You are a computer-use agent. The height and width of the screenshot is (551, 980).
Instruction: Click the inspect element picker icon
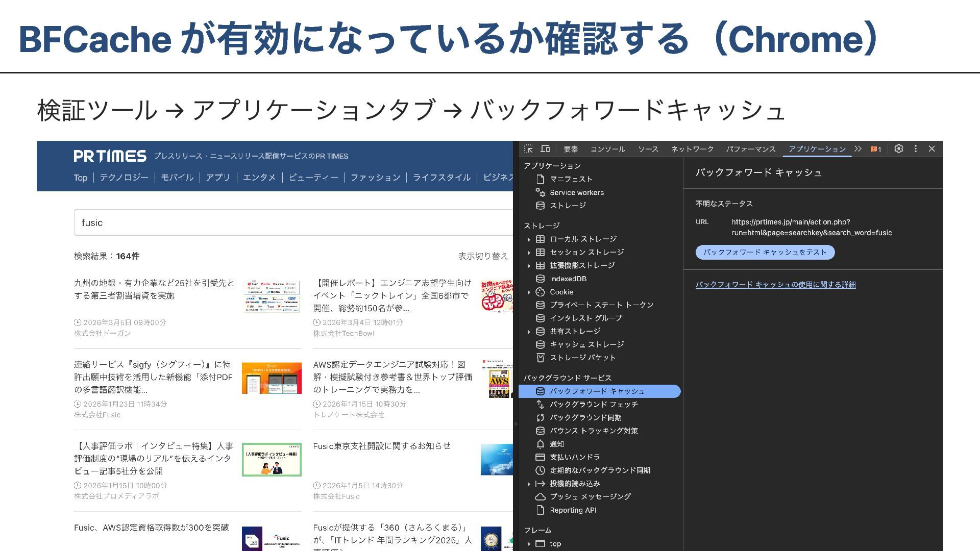(529, 149)
